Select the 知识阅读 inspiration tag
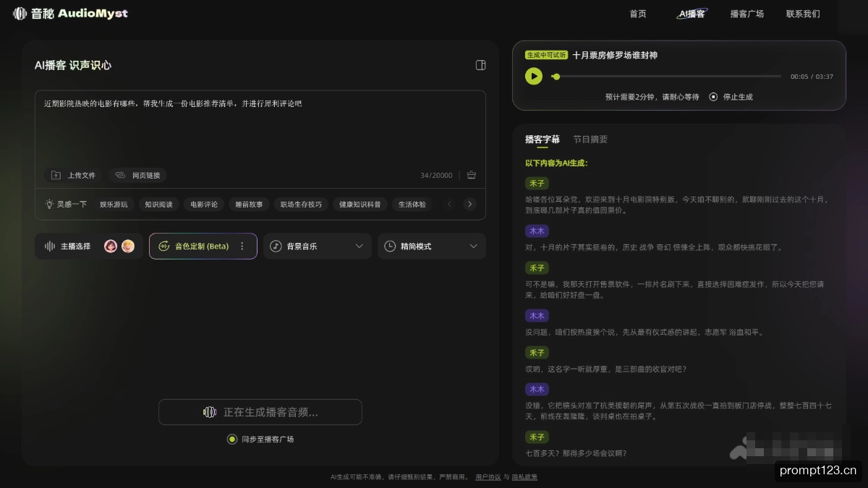Screen dimensions: 868x488 coord(158,205)
